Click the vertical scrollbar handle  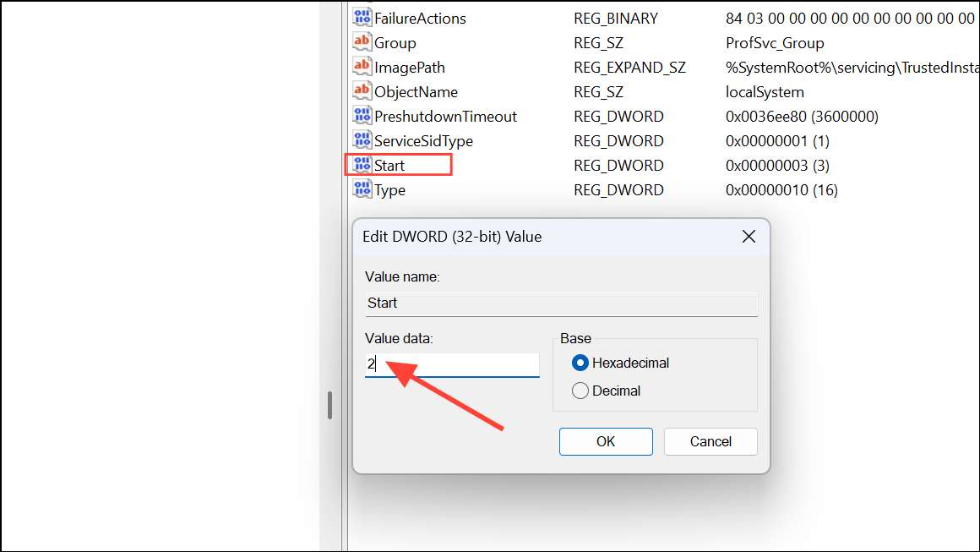click(329, 405)
